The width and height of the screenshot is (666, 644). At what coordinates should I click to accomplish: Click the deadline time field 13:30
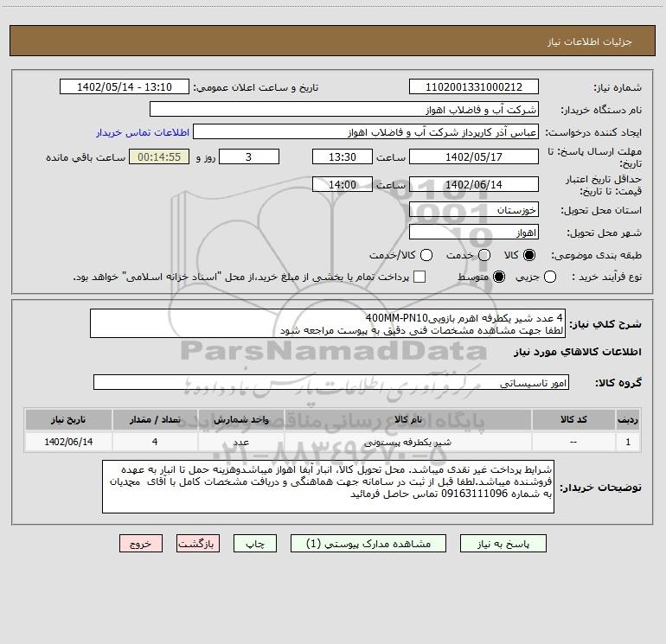(343, 156)
